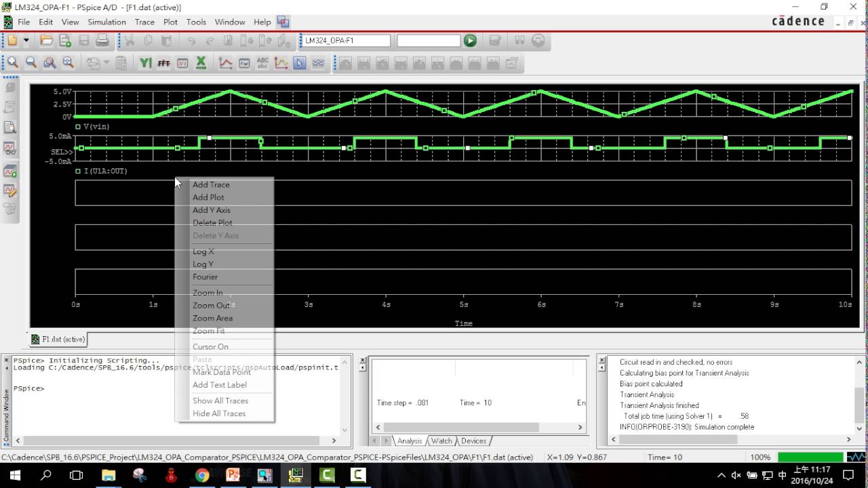
Task: Click the Add Trace graph icon
Action: coord(225,63)
